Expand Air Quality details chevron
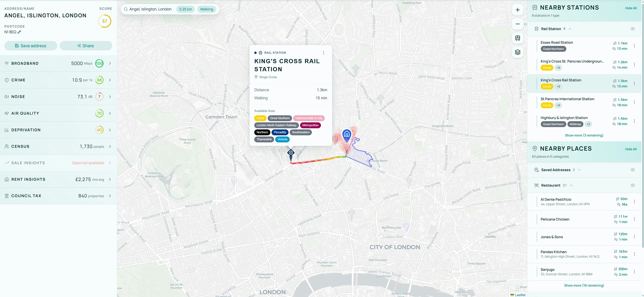Image resolution: width=644 pixels, height=297 pixels. pos(110,113)
